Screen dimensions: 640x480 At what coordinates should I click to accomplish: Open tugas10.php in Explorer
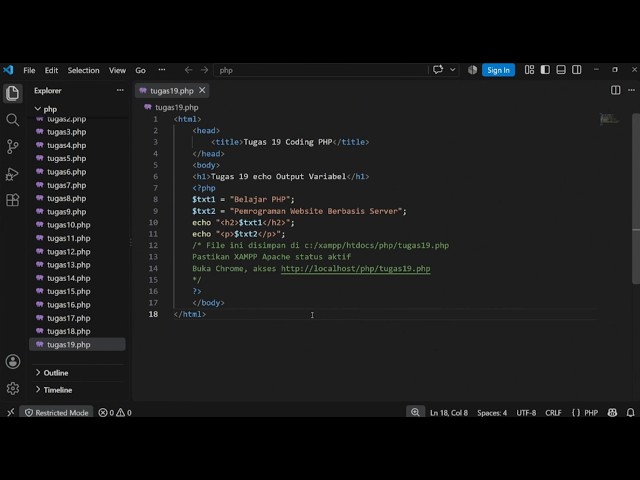point(69,225)
